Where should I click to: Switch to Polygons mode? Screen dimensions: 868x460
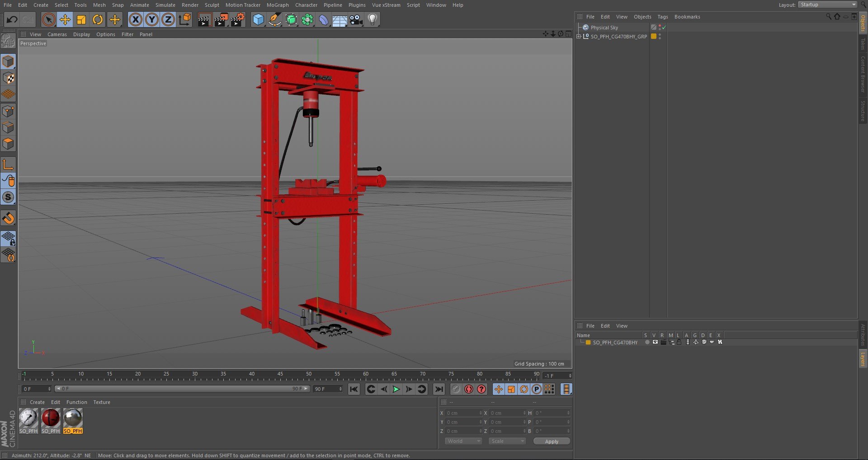click(8, 144)
